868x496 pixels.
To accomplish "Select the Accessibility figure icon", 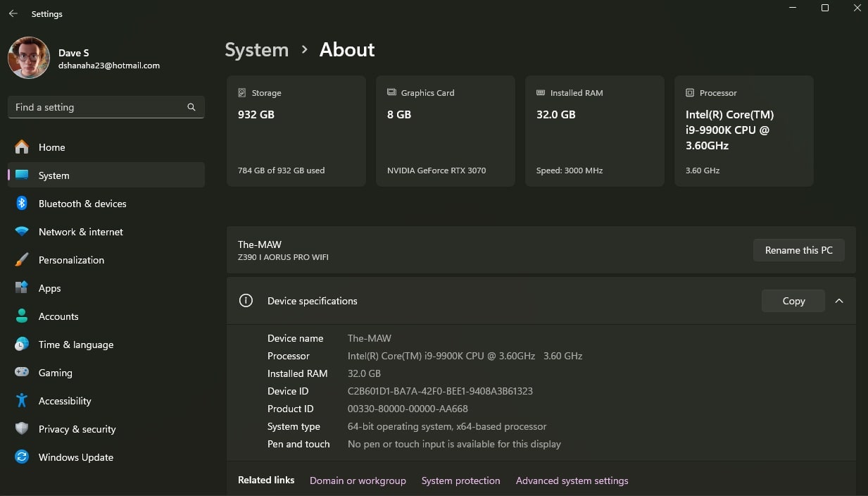I will 23,401.
